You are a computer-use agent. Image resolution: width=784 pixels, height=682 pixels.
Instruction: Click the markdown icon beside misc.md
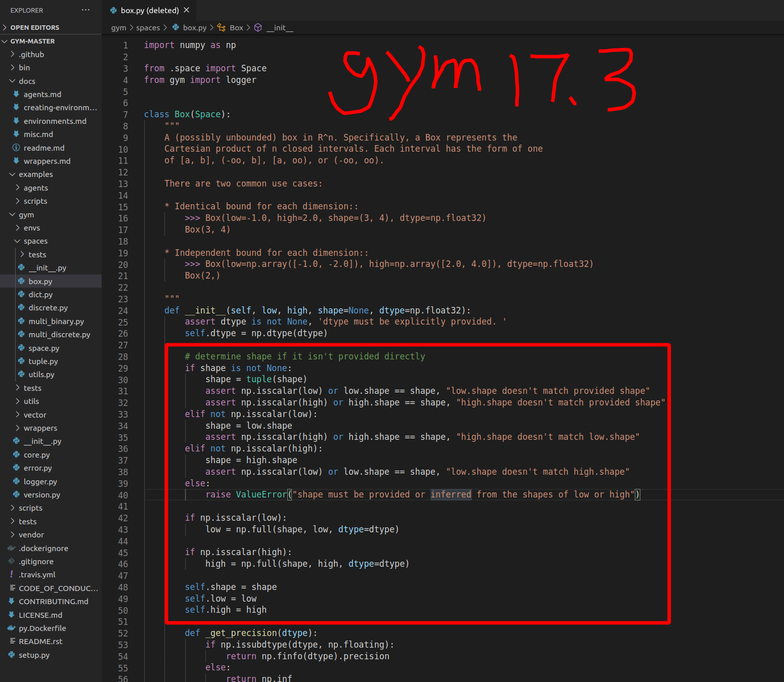[x=16, y=134]
